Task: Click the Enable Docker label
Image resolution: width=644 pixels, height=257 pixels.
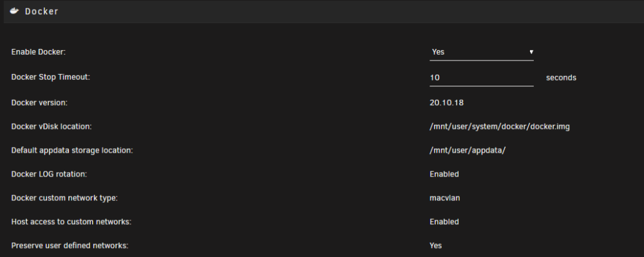Action: 38,52
